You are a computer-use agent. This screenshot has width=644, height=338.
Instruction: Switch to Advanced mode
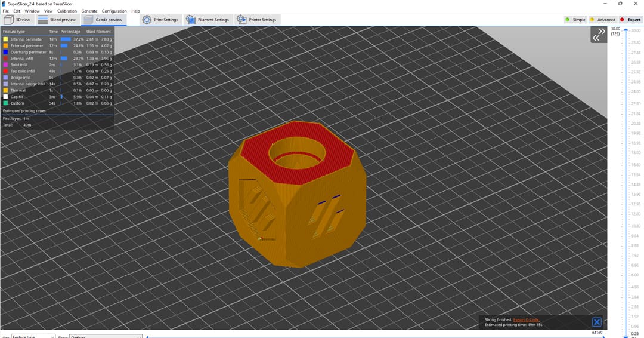(x=602, y=20)
